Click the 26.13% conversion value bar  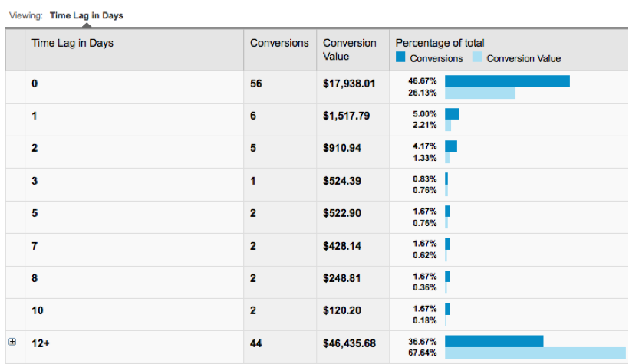tap(479, 93)
